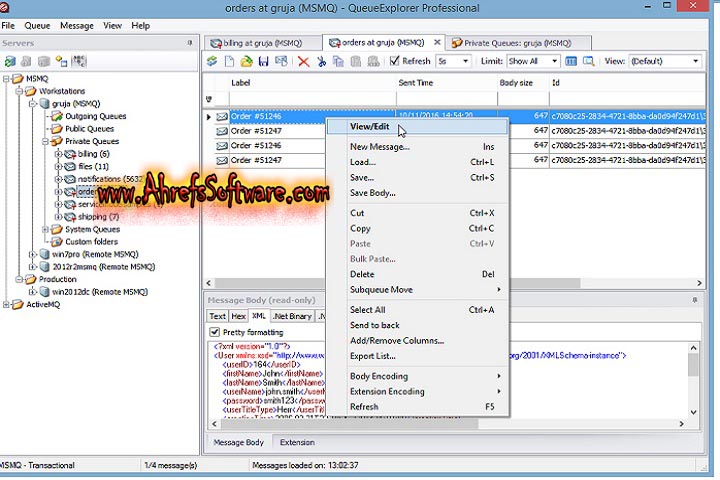Image resolution: width=720 pixels, height=480 pixels.
Task: Click the ABC sort icon in Servers toolbar
Action: pos(78,62)
